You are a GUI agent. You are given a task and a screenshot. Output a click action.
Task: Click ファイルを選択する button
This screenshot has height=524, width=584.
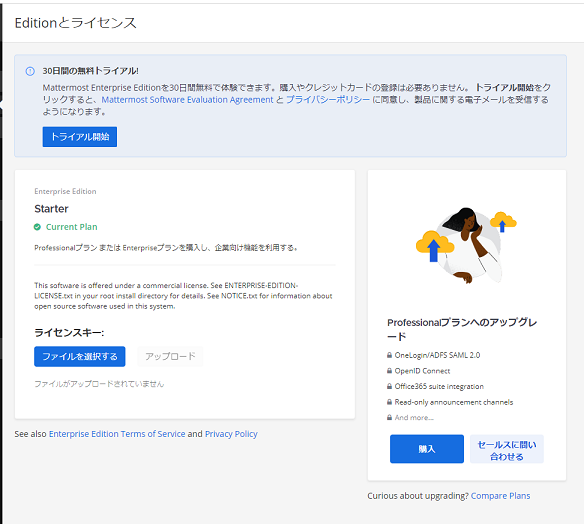point(80,356)
